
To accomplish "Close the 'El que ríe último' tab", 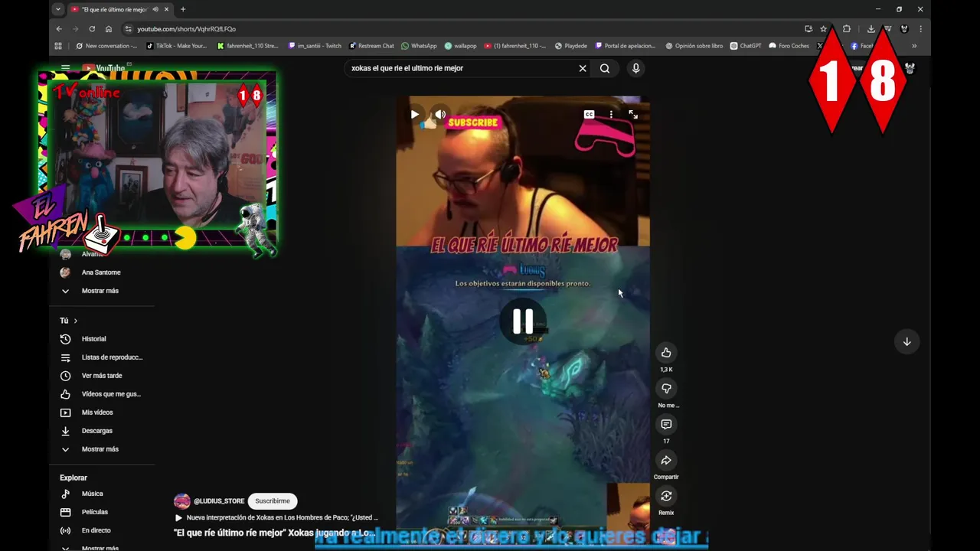I will (166, 9).
